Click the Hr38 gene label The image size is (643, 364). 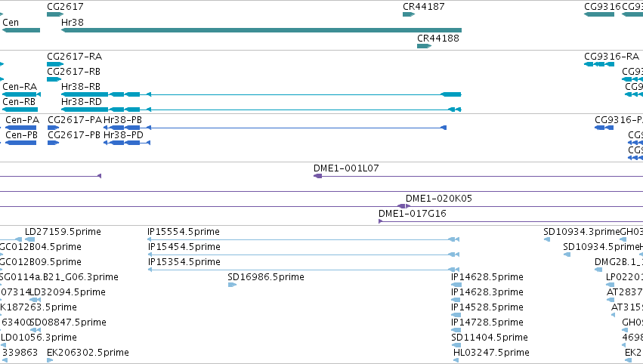pyautogui.click(x=73, y=22)
